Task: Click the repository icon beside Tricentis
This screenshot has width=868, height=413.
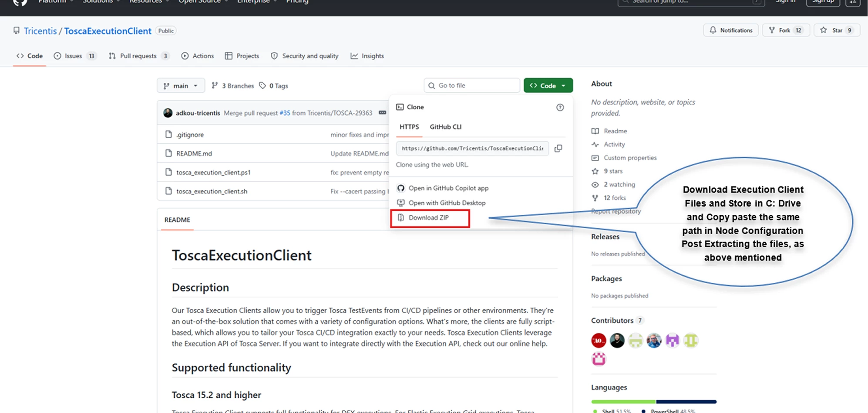Action: [17, 30]
